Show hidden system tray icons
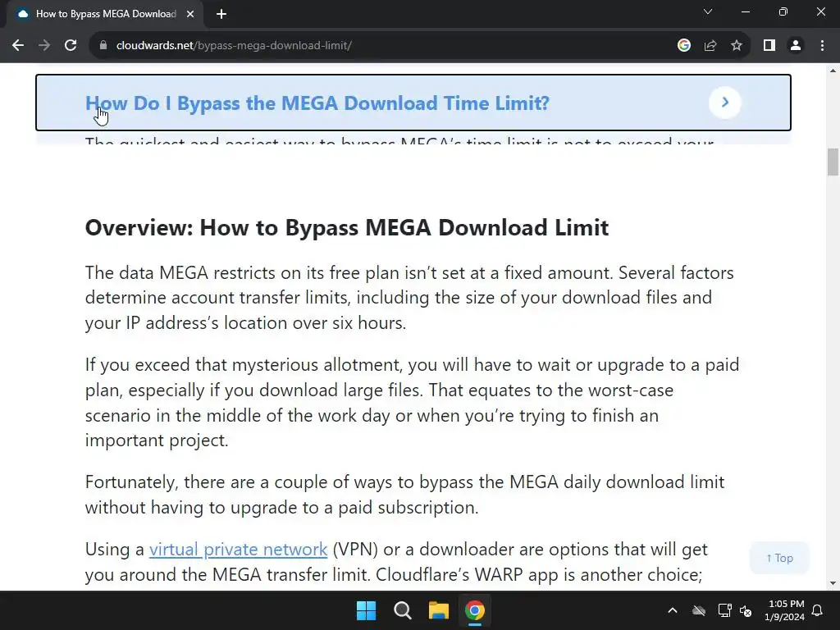 point(673,610)
